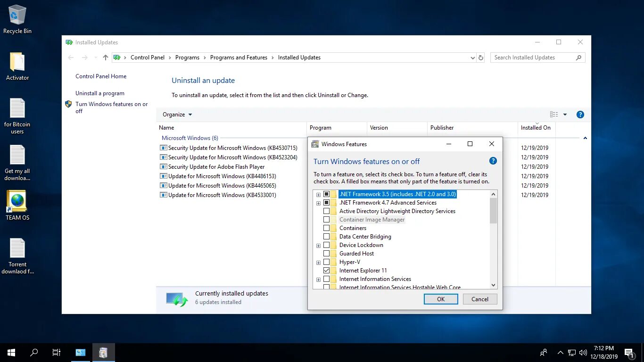Image resolution: width=644 pixels, height=362 pixels.
Task: Open the volume speaker icon
Action: coord(583,353)
